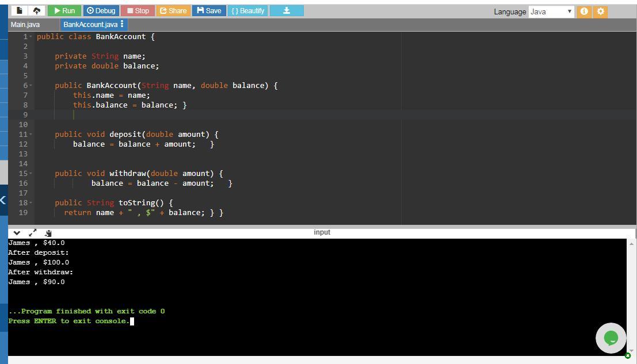
Task: Collapse the console panel with the chevron
Action: (x=17, y=233)
